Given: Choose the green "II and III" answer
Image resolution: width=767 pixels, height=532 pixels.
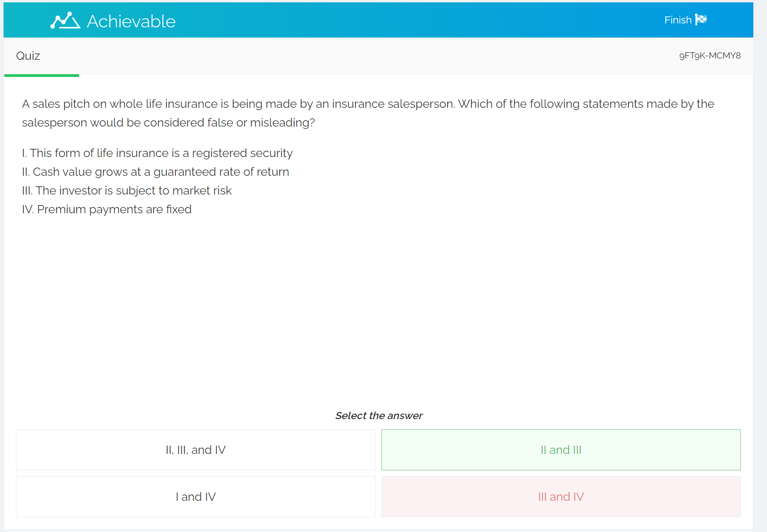Looking at the screenshot, I should tap(561, 450).
